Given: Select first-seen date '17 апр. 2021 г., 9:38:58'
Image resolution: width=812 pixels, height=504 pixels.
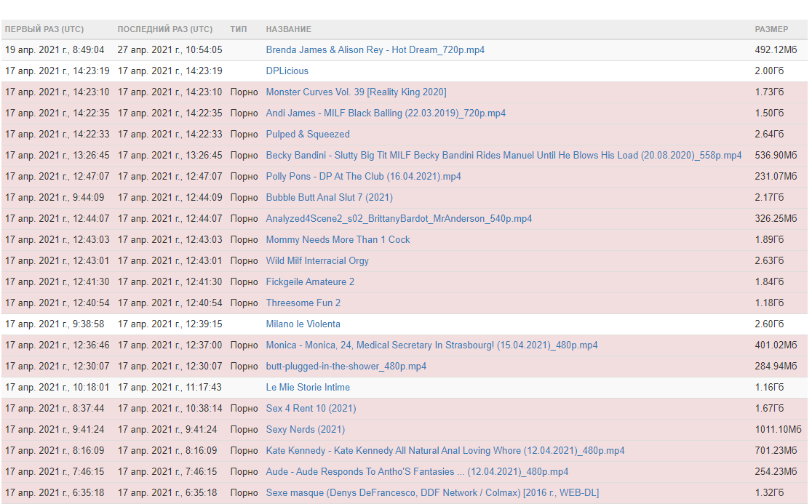Looking at the screenshot, I should [55, 324].
